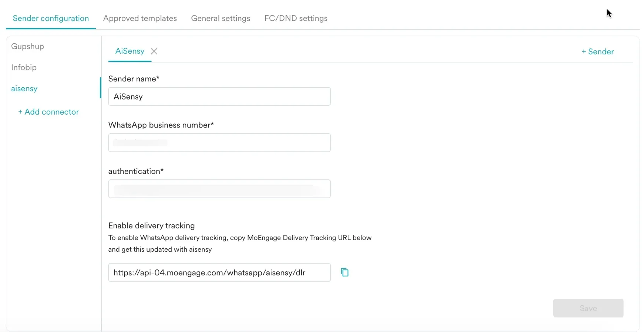This screenshot has height=332, width=644.
Task: Click the Save button
Action: click(x=588, y=308)
